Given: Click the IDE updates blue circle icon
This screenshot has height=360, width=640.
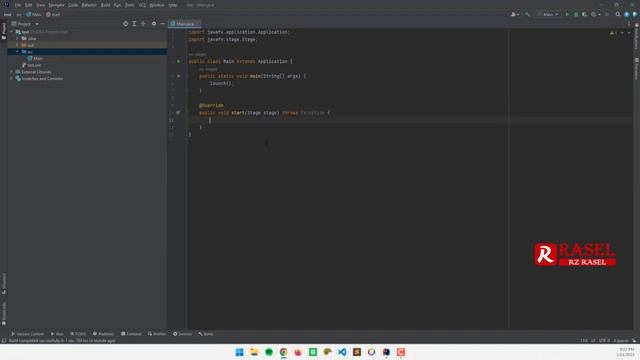Looking at the screenshot, I should point(627,14).
